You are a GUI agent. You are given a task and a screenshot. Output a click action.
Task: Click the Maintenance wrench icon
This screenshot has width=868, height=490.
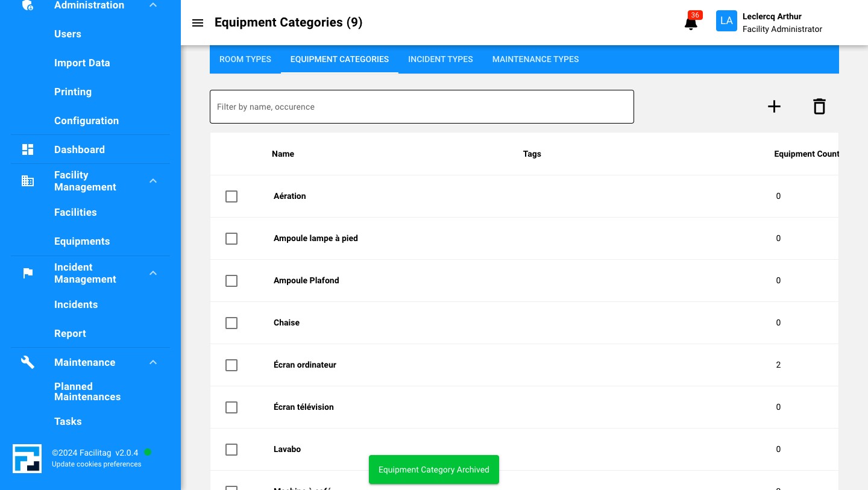[28, 362]
